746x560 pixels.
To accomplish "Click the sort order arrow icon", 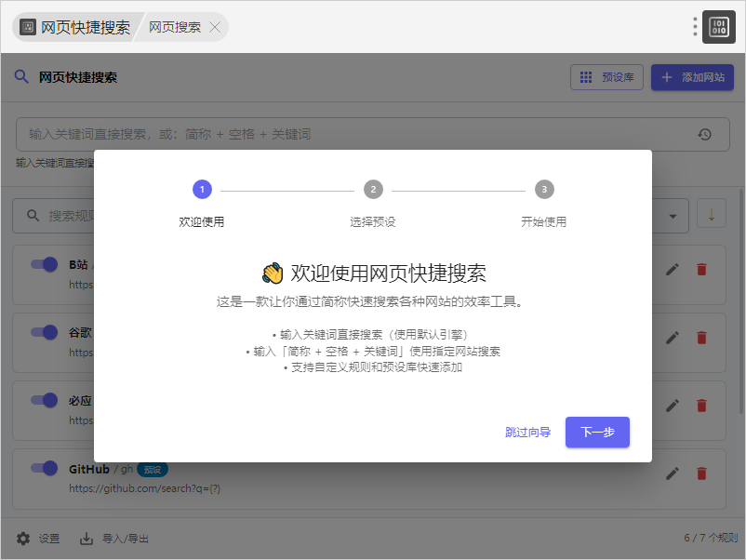I will pos(712,216).
